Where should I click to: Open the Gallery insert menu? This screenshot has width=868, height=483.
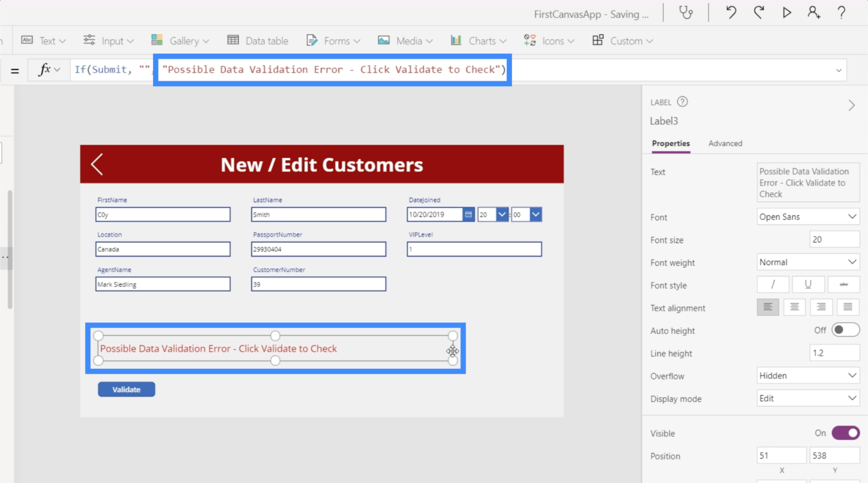(180, 41)
